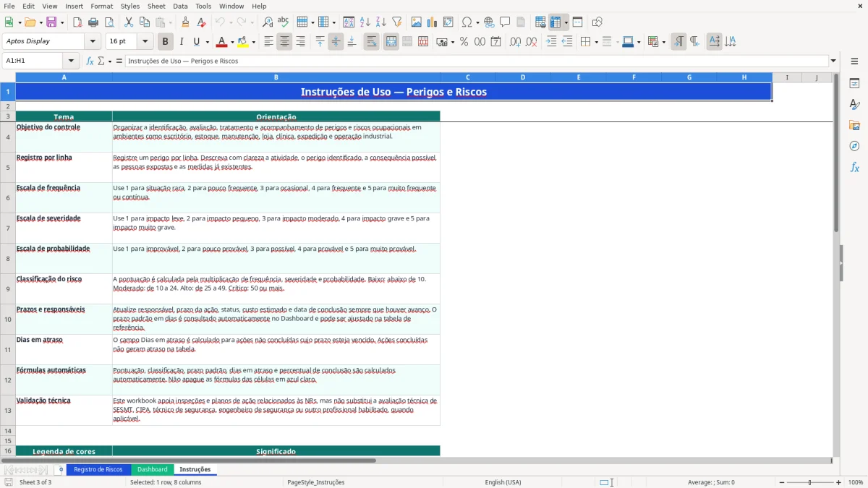Click the AutoFilter funnel icon
Screen dimensions: 868x488
(397, 22)
